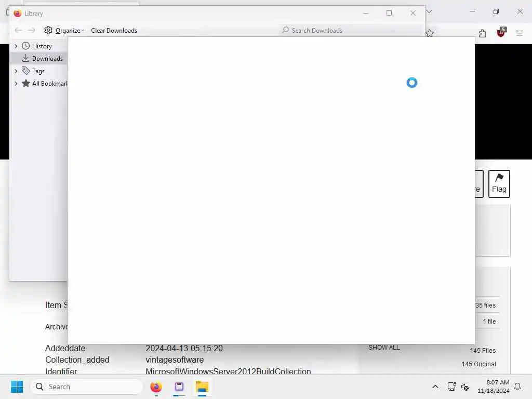This screenshot has height=399, width=532.
Task: Open Windows Start menu
Action: pos(17,387)
